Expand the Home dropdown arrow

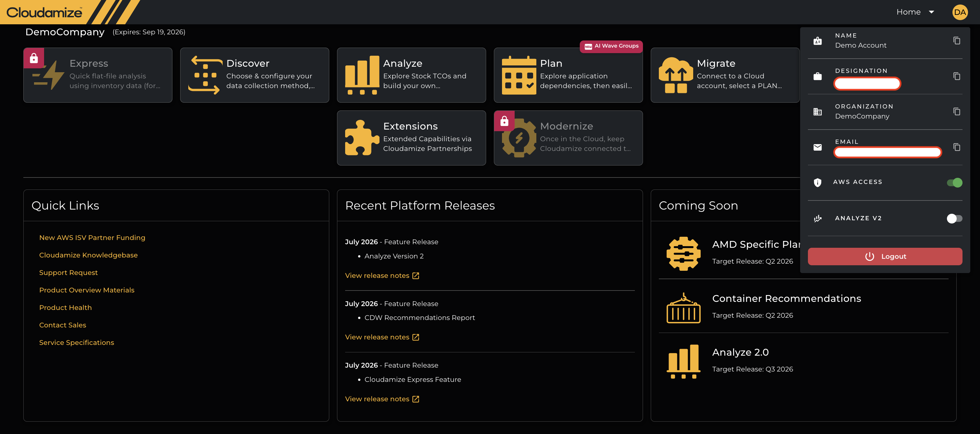[931, 12]
